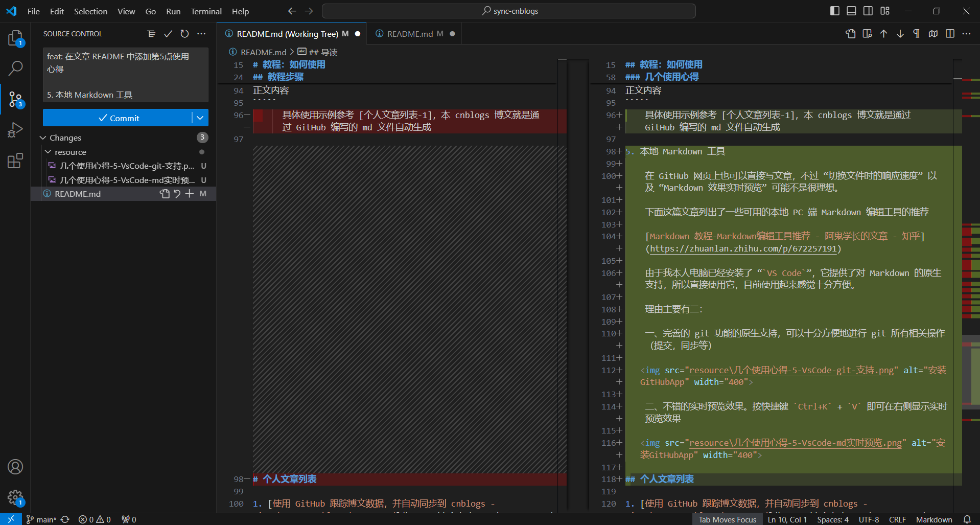Click the right editor overview ruler scrollbar
The height and width of the screenshot is (525, 980).
pyautogui.click(x=971, y=286)
